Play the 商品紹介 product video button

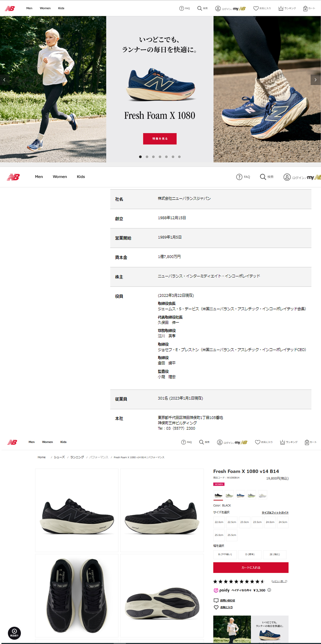(14, 633)
